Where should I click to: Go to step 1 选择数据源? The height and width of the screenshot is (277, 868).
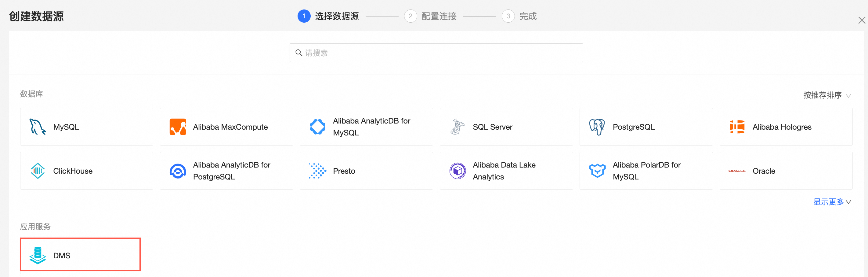[x=328, y=16]
